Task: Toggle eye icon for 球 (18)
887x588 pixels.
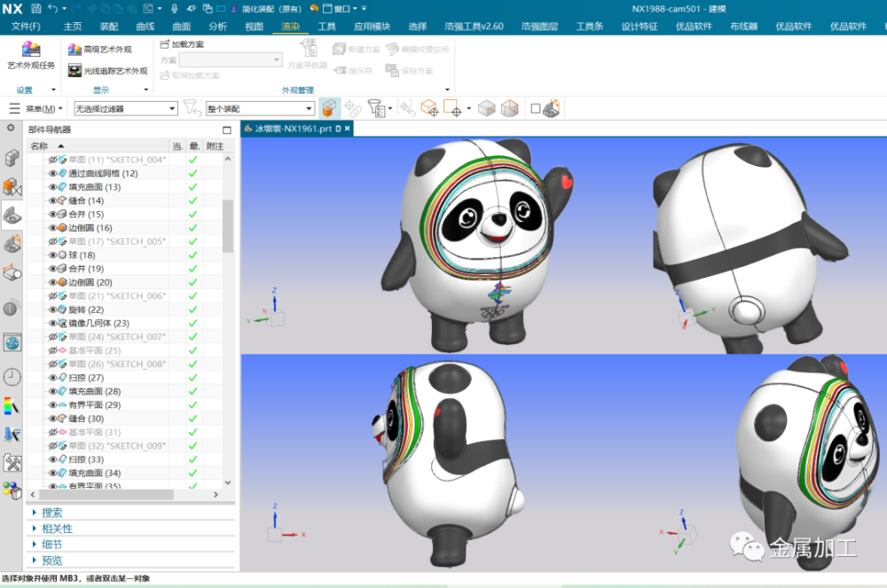Action: click(52, 255)
